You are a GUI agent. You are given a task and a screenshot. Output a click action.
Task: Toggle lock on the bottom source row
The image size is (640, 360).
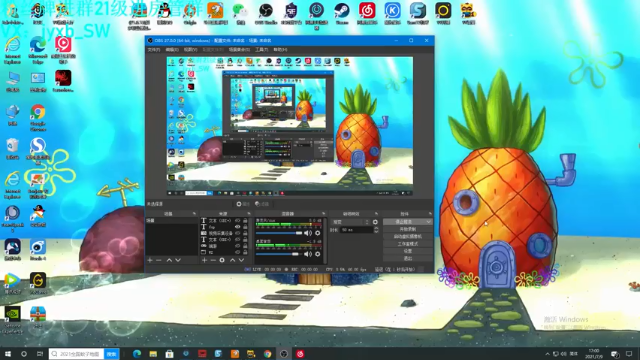click(245, 252)
